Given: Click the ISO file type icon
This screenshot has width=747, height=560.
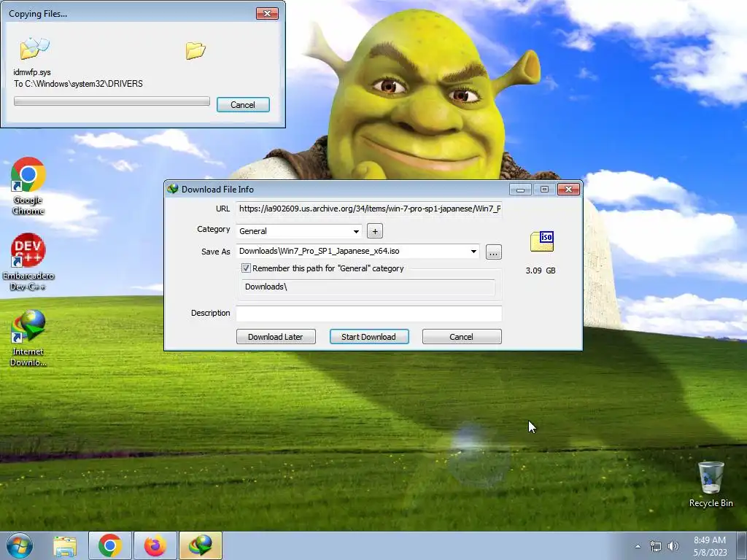Looking at the screenshot, I should 542,241.
